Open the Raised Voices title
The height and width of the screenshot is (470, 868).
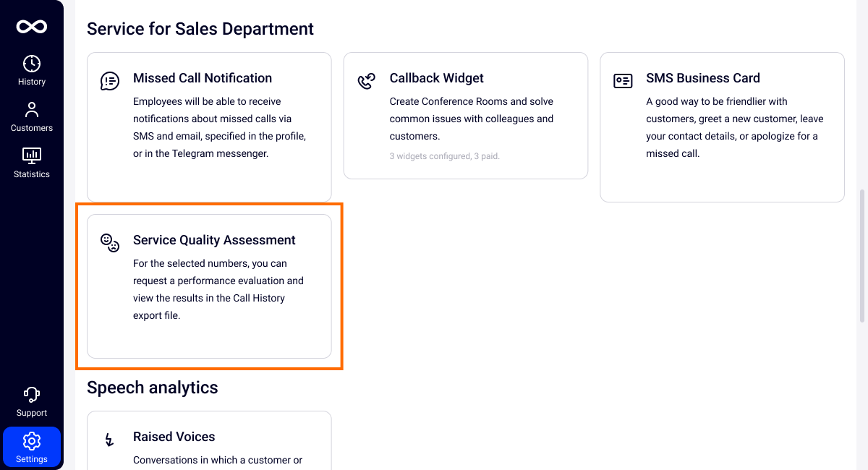(174, 437)
